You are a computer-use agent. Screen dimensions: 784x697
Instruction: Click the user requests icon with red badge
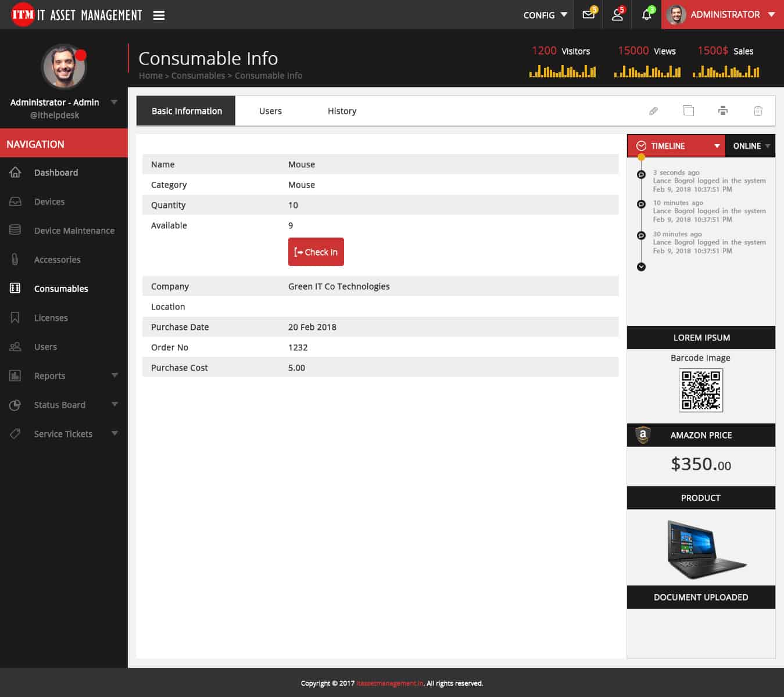617,15
